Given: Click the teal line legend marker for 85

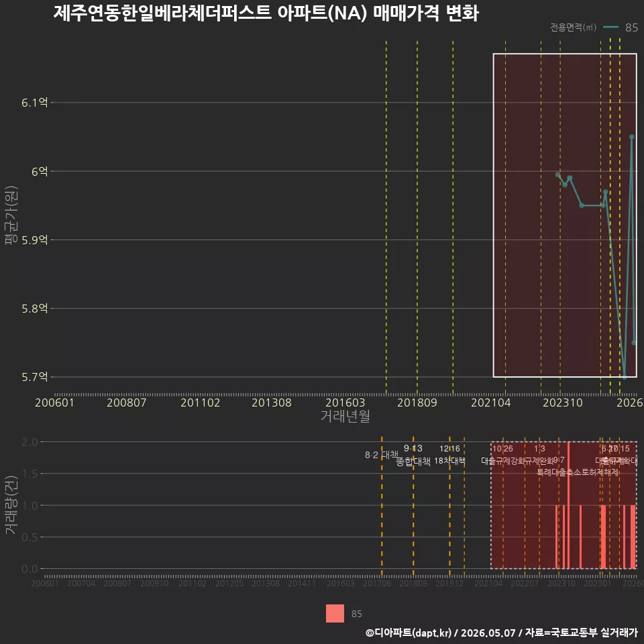Looking at the screenshot, I should 610,28.
